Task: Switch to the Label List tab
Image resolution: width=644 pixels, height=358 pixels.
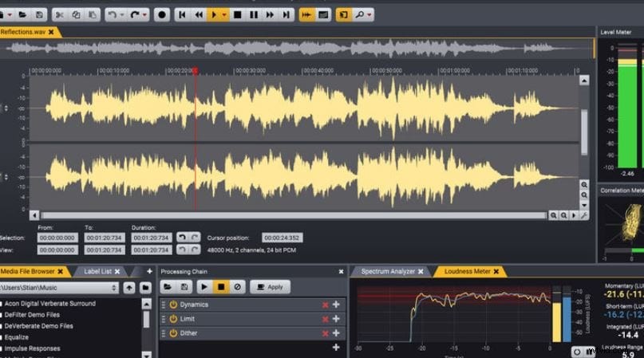Action: coord(97,271)
